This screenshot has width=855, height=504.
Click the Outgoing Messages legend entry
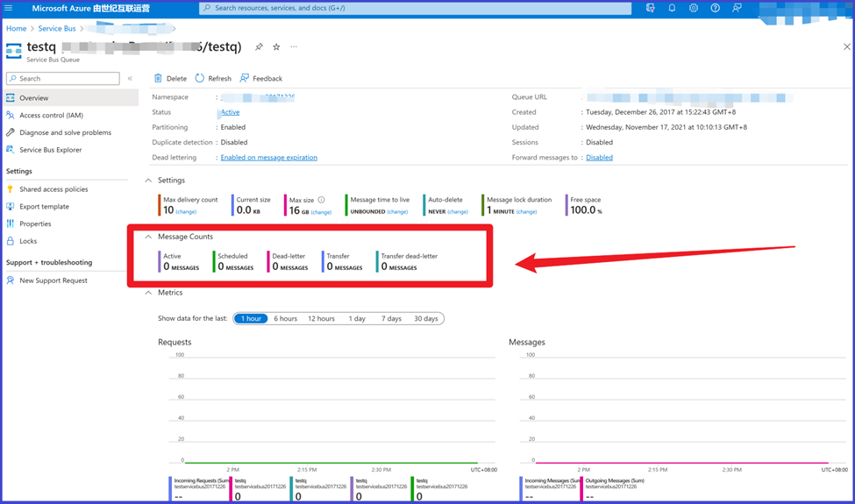614,489
